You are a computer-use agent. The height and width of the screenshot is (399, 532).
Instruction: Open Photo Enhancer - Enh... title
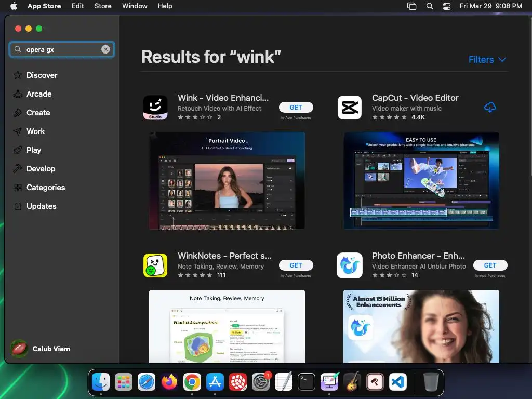click(418, 256)
